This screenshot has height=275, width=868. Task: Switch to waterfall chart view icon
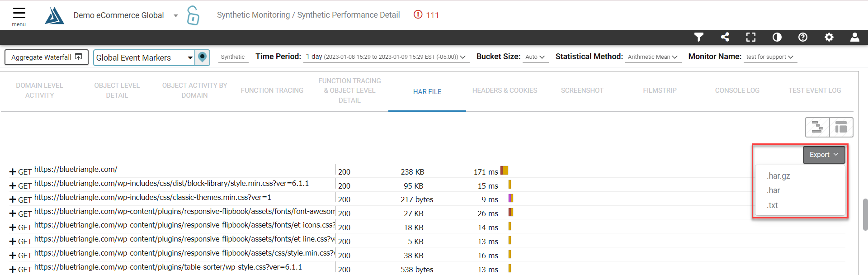817,127
